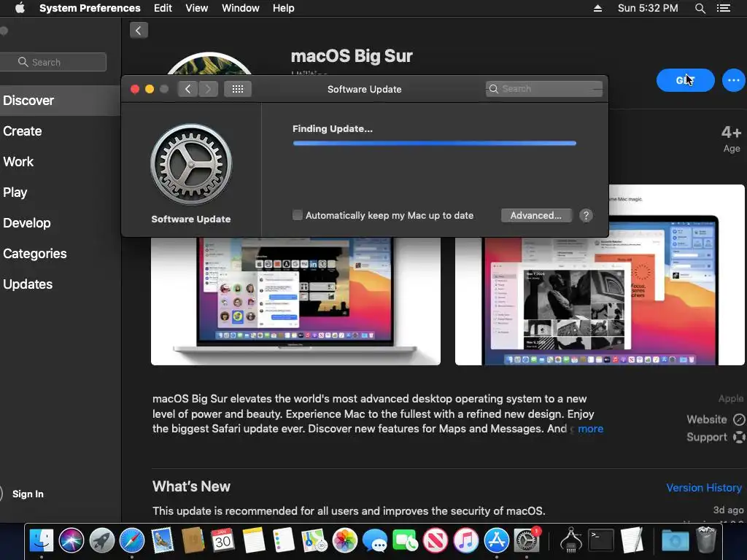Click the large Software Update gear icon

click(x=191, y=165)
